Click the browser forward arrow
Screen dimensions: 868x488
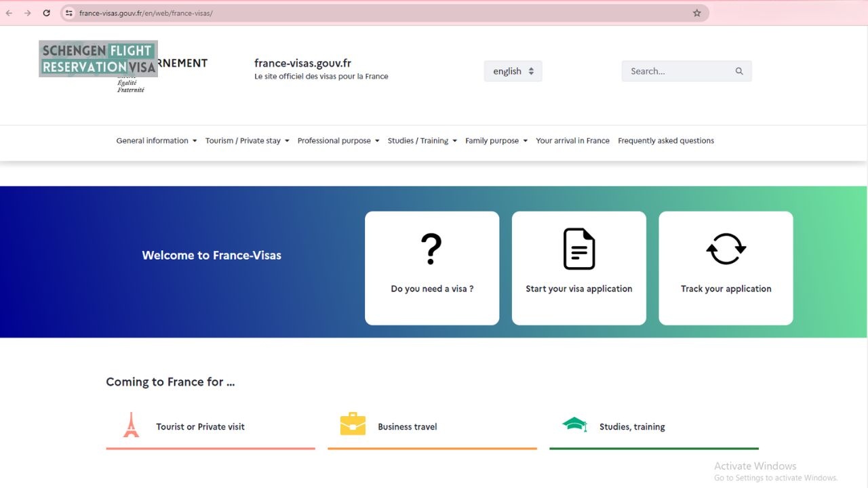28,13
